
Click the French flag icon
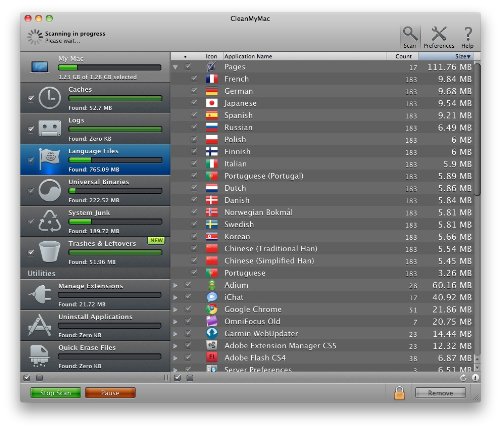pyautogui.click(x=212, y=79)
